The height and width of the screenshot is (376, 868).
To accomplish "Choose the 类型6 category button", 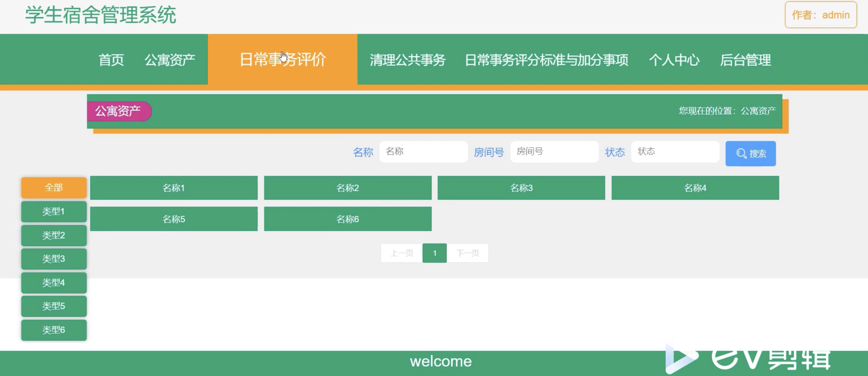I will click(54, 330).
